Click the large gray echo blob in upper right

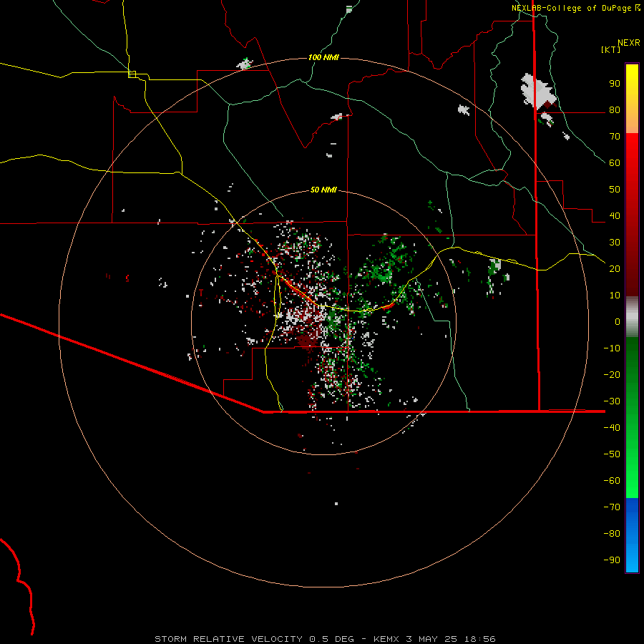coord(537,91)
